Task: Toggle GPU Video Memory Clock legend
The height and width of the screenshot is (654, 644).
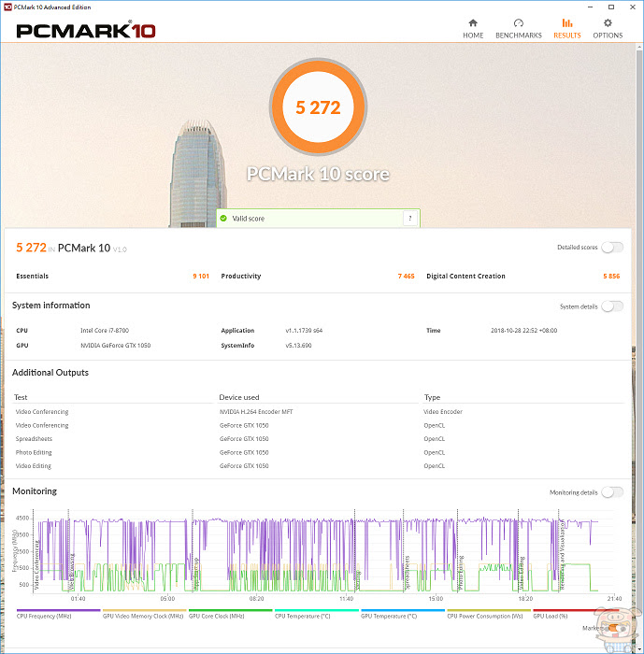Action: pos(143,614)
